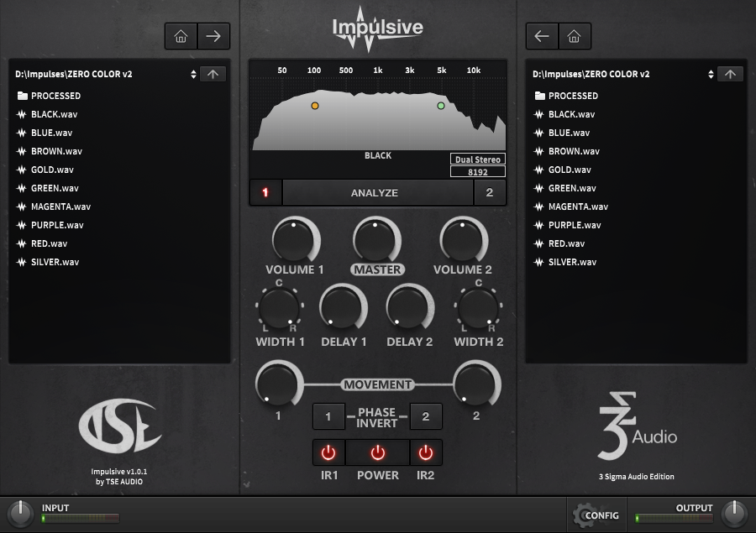The image size is (756, 533).
Task: Click the ANALYZE button
Action: point(377,193)
